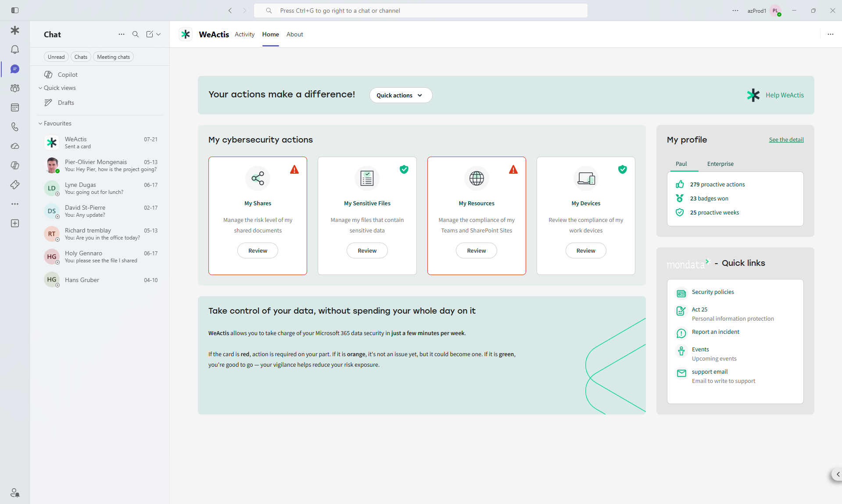Open the tag-shaped app icon in rail
The image size is (842, 504).
[x=15, y=185]
